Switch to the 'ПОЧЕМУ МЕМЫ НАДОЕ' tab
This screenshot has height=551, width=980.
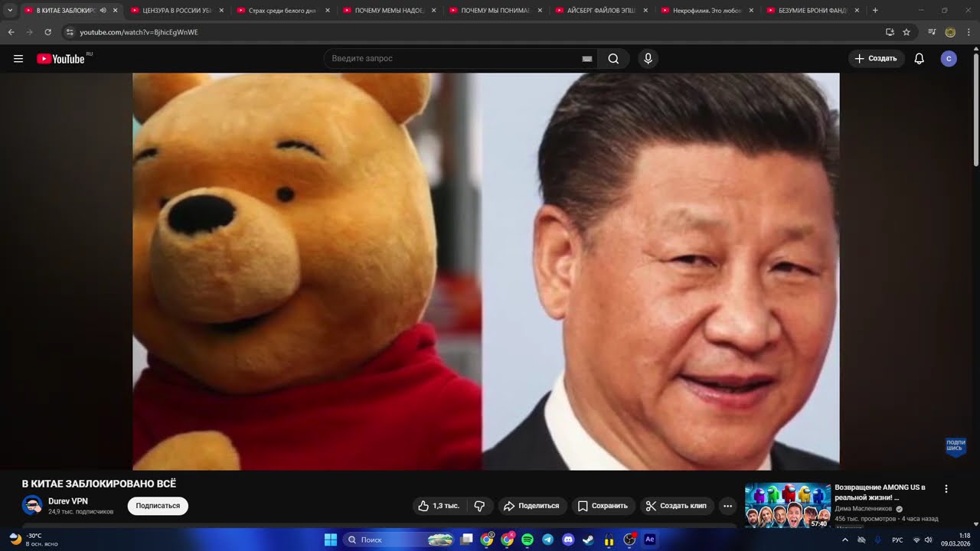point(388,11)
